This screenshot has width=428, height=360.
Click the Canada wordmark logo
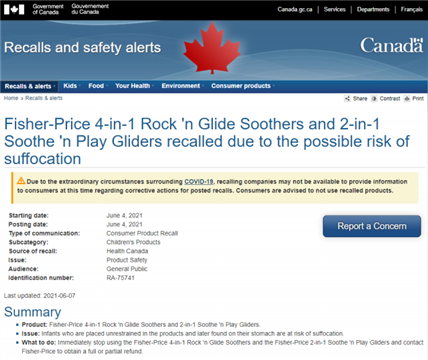[391, 45]
